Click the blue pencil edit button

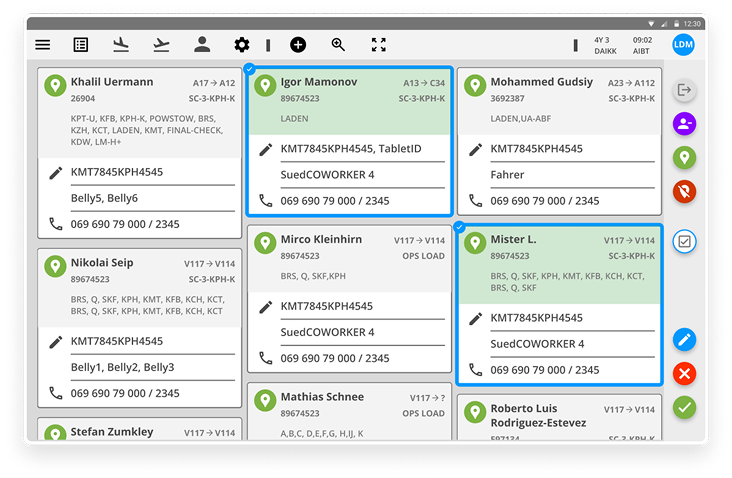[684, 340]
